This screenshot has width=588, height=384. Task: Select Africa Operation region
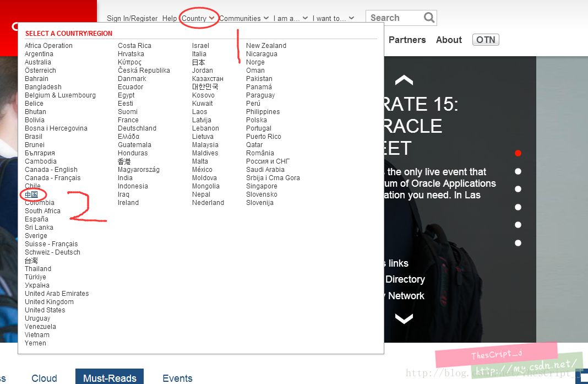click(49, 45)
